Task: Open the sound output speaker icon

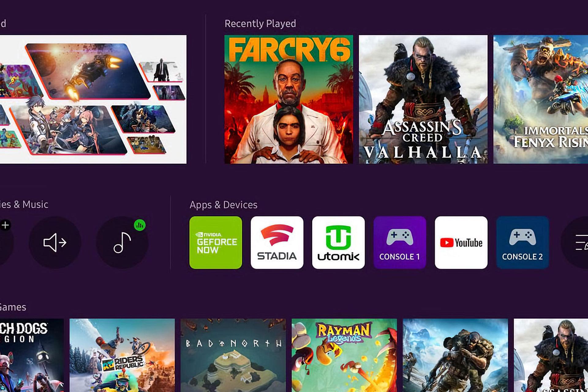Action: 55,243
